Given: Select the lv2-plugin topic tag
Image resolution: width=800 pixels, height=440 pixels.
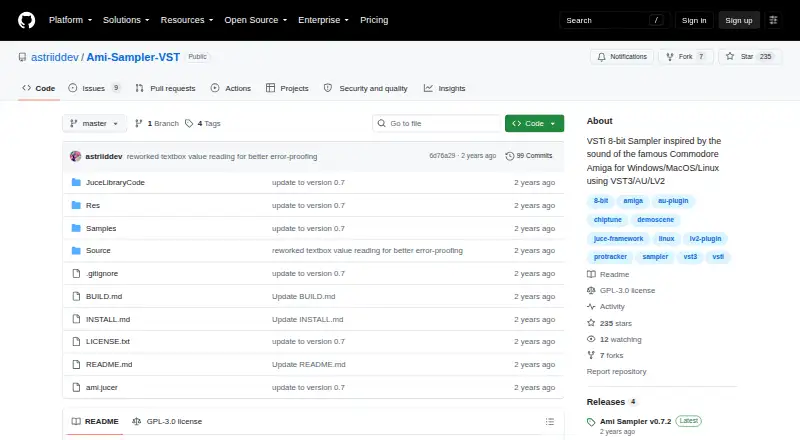Looking at the screenshot, I should pos(706,238).
